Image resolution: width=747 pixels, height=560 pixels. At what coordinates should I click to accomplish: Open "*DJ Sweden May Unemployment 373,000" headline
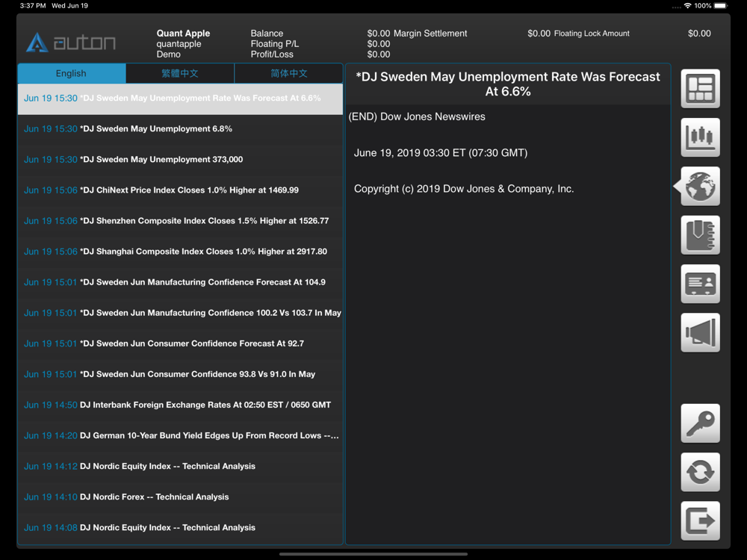pyautogui.click(x=180, y=160)
